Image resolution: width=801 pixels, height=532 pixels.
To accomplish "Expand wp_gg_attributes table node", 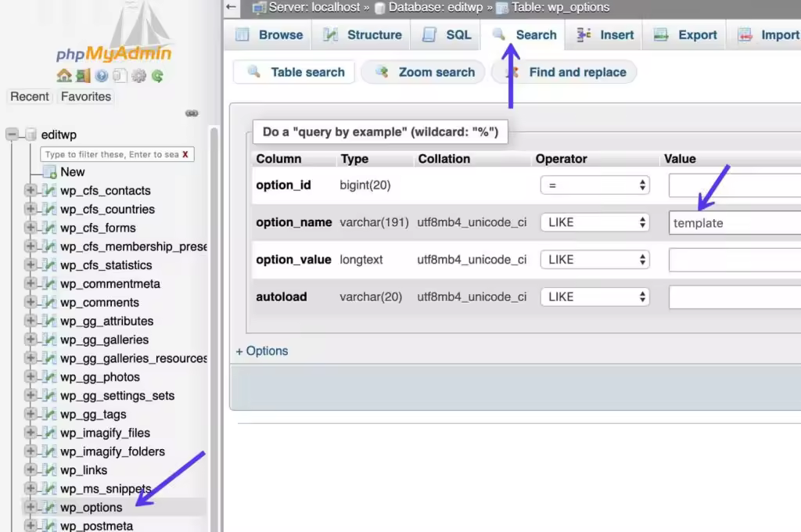I will coord(31,321).
